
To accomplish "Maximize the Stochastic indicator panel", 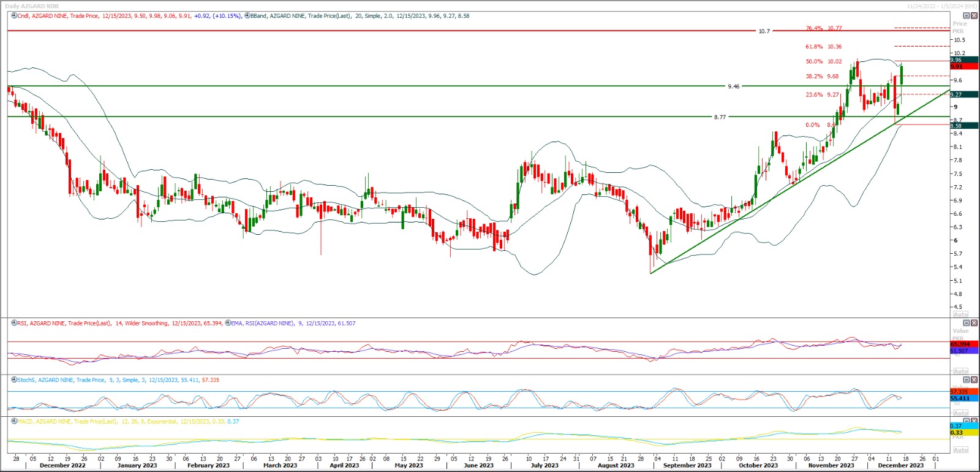I will pos(967,379).
